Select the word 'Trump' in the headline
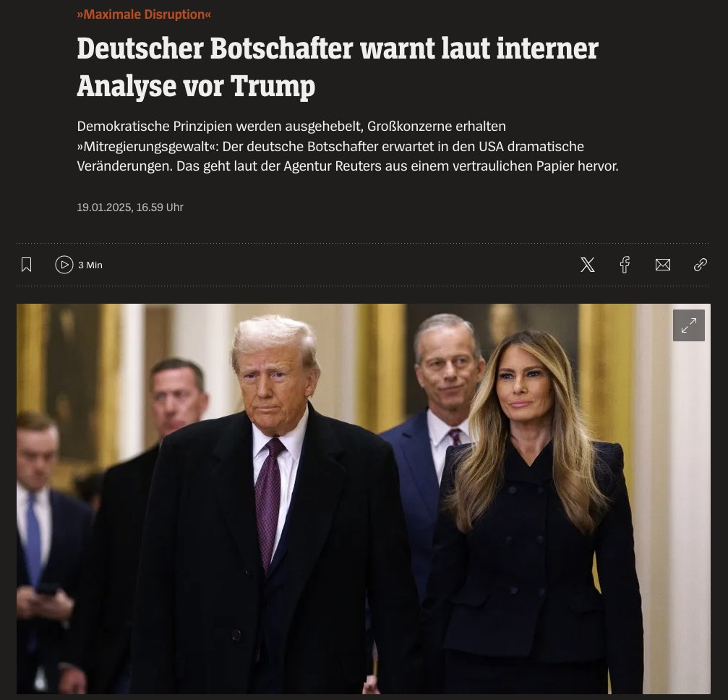This screenshot has height=700, width=728. pyautogui.click(x=273, y=86)
